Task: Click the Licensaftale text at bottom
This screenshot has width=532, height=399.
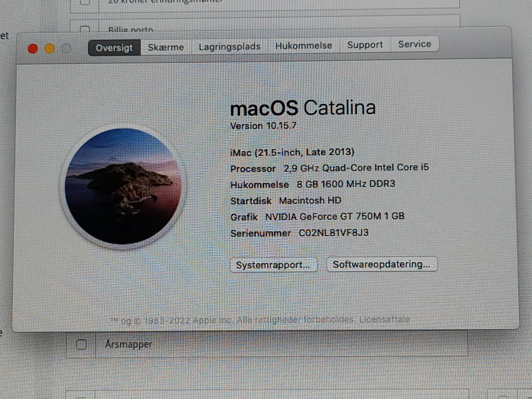Action: [384, 319]
